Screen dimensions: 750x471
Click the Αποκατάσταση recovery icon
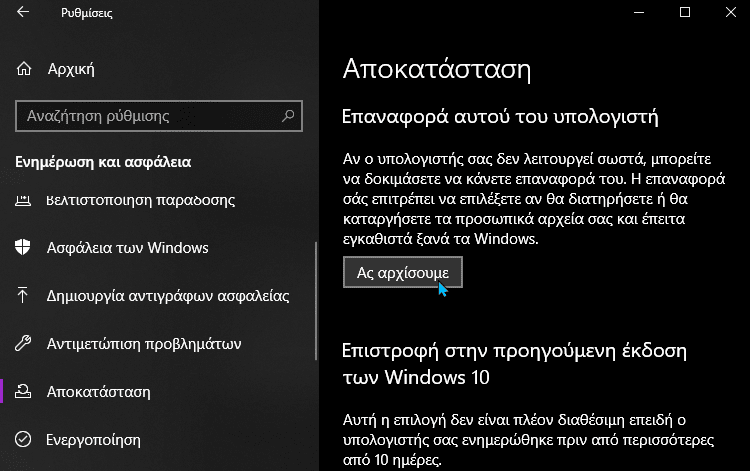pyautogui.click(x=23, y=392)
